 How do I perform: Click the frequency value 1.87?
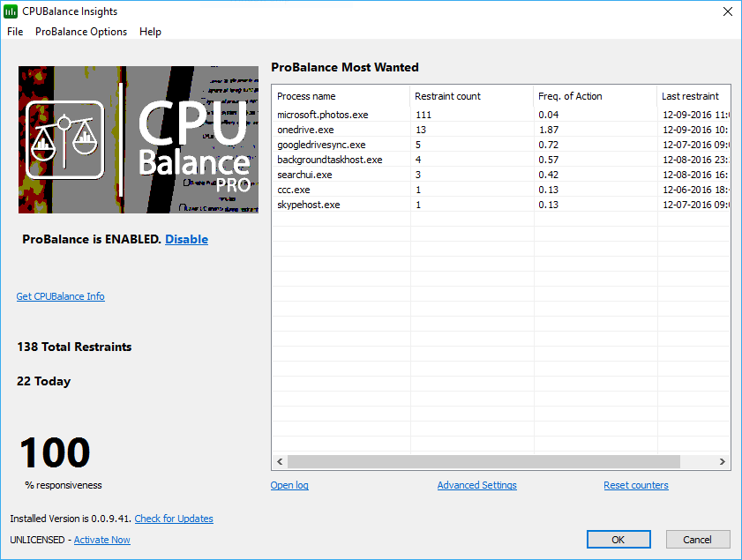549,130
